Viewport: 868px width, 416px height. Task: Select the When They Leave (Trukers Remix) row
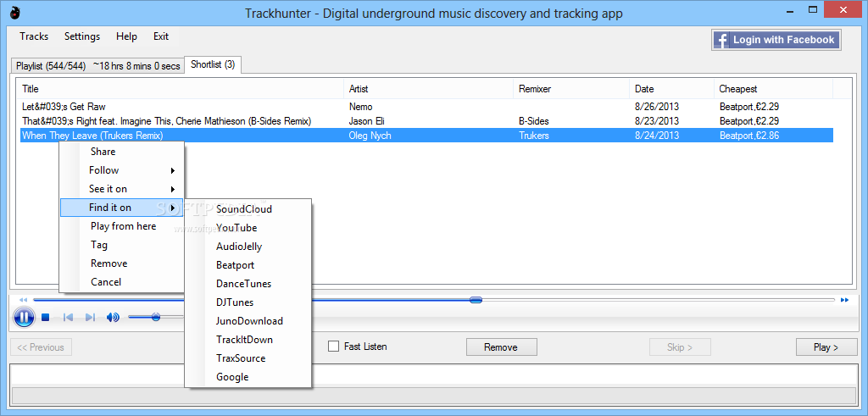pos(426,136)
